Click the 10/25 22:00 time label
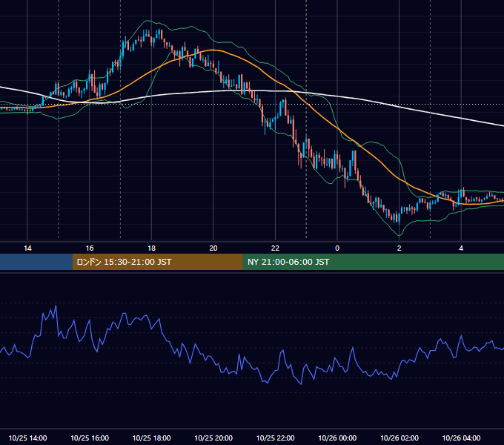 275,438
